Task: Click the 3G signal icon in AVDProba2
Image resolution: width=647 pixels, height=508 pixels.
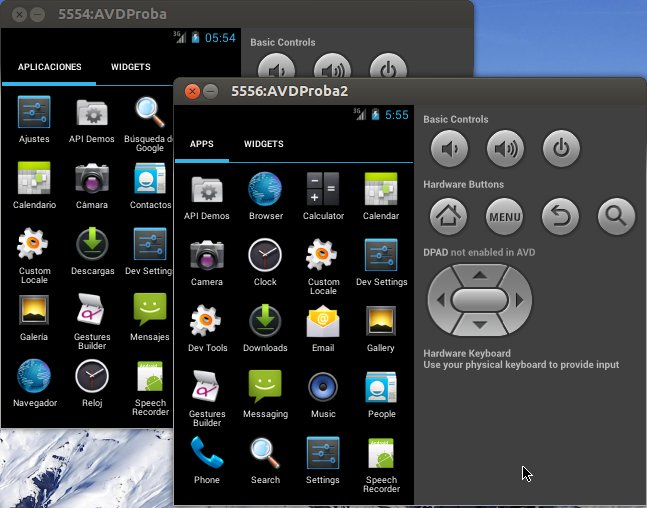Action: (360, 114)
